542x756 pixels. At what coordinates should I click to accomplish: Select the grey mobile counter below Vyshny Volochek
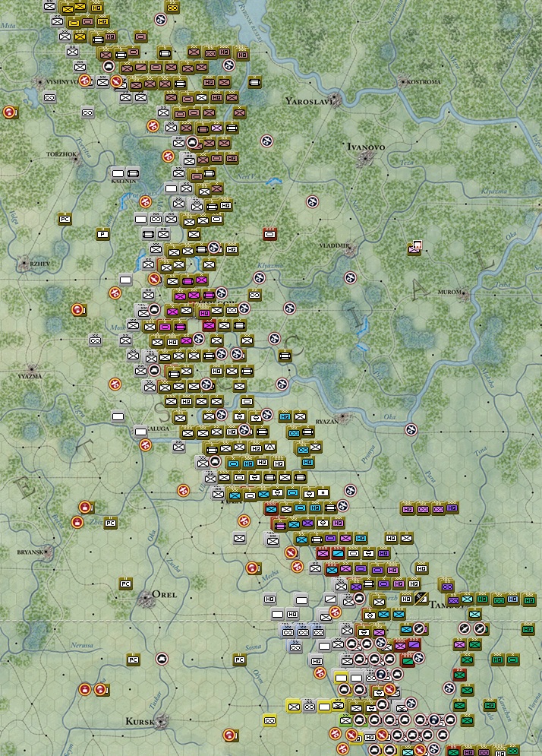point(49,97)
